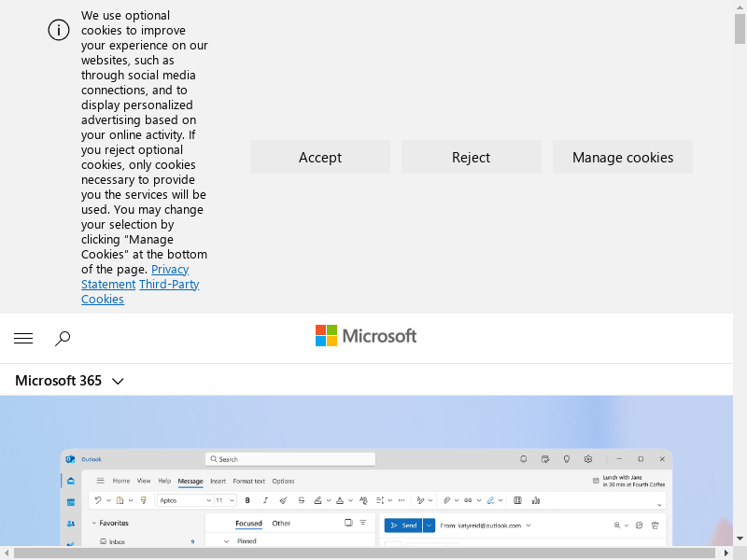Click the Microsoft logo
This screenshot has width=747, height=560.
point(366,336)
